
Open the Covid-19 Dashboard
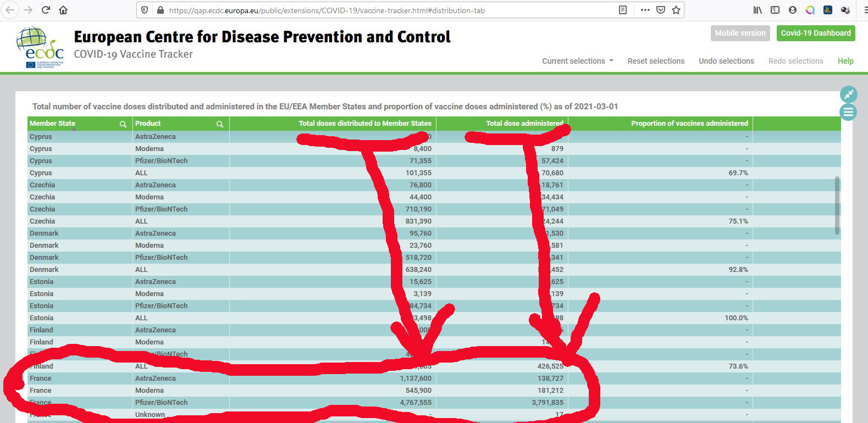(816, 33)
